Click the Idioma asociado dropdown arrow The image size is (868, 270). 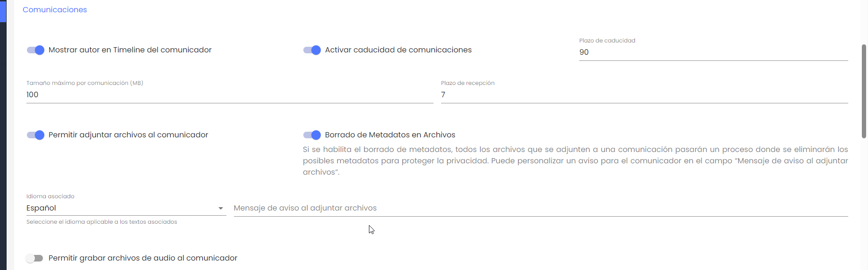(x=221, y=208)
